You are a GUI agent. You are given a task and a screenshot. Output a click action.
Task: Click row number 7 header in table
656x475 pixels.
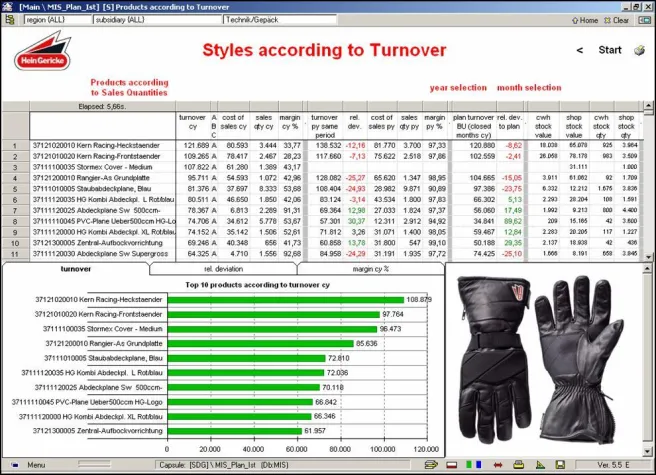point(15,211)
